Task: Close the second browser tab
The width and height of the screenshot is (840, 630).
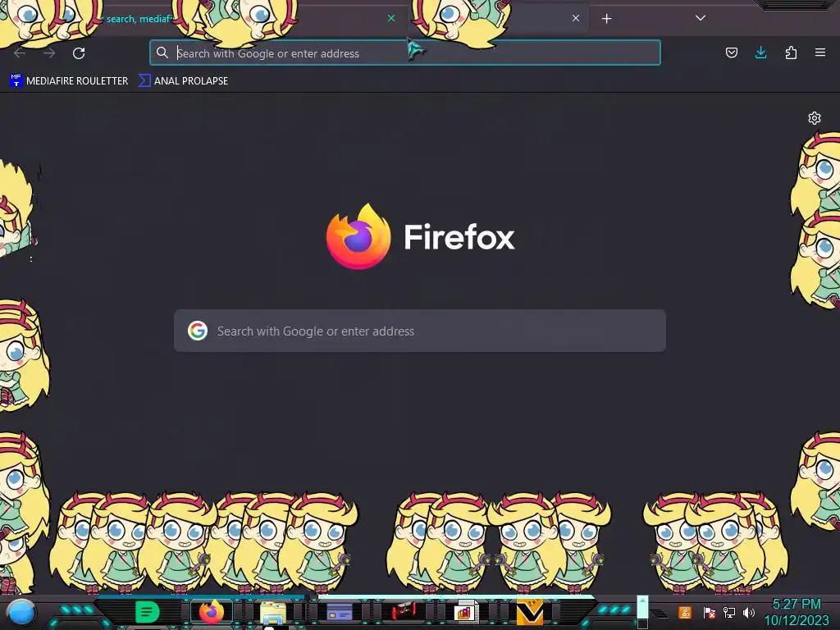Action: tap(576, 18)
